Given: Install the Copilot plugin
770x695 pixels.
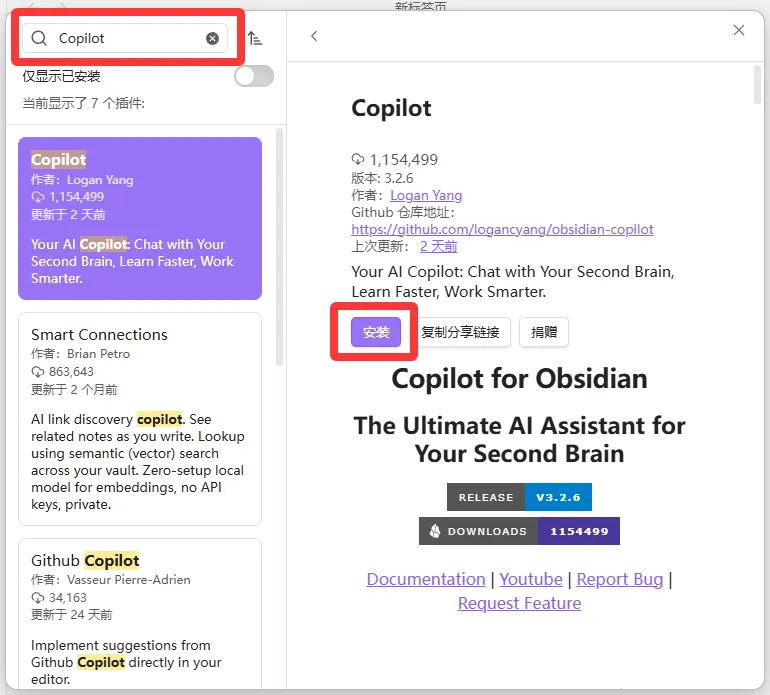Looking at the screenshot, I should (x=376, y=332).
